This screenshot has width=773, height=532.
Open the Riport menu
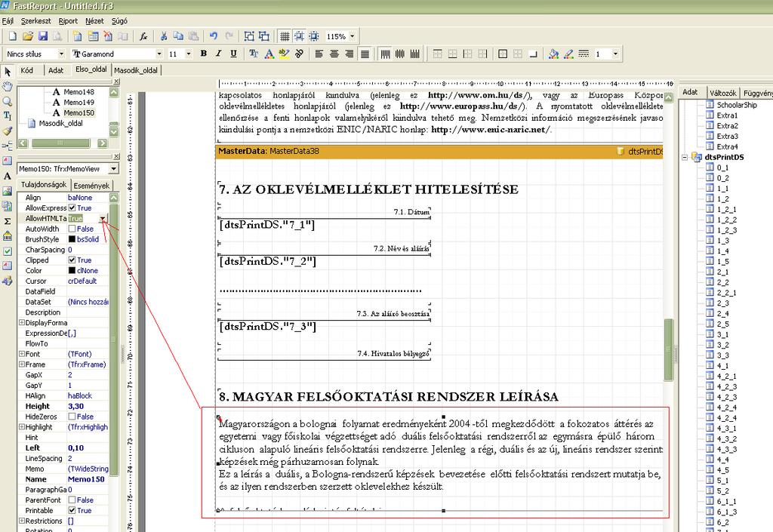point(68,20)
